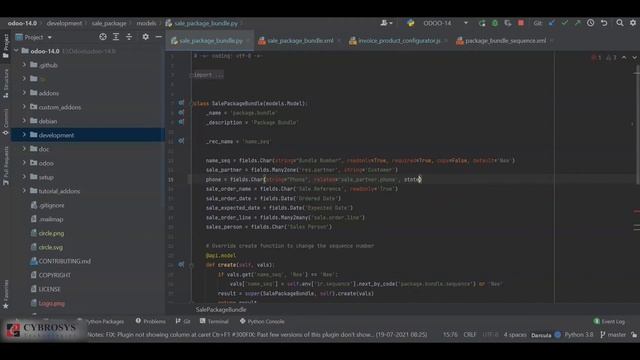Click the Git Push arrow icon
The image size is (640, 360).
click(x=578, y=23)
